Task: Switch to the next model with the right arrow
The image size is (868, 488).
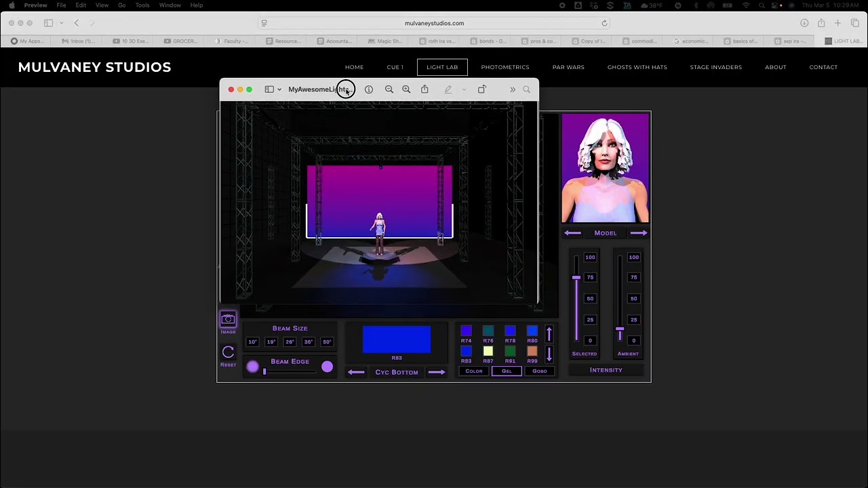Action: pyautogui.click(x=639, y=233)
